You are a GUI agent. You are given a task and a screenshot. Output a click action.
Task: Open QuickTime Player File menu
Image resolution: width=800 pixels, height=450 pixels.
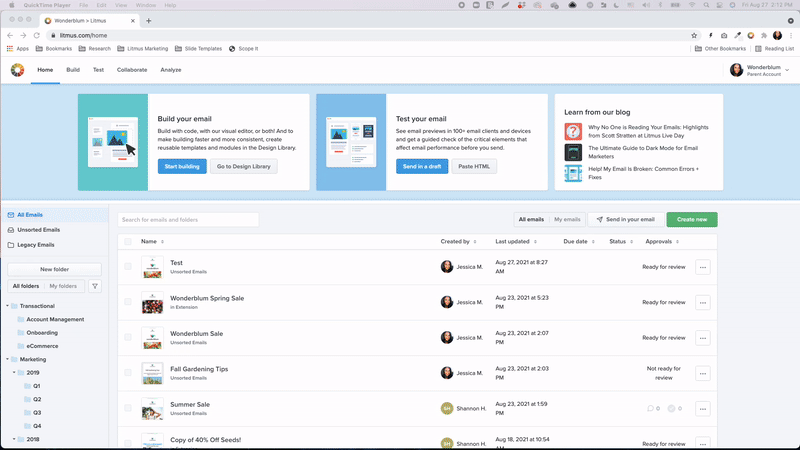tap(83, 5)
